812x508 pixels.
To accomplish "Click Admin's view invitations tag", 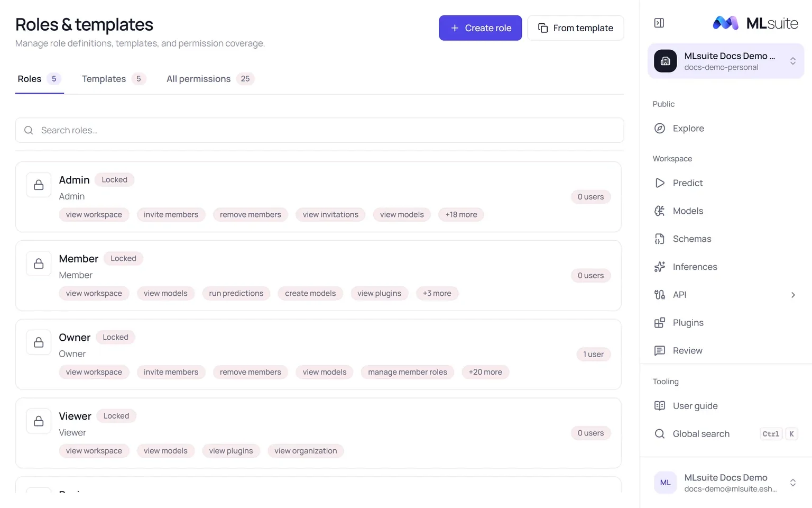I will click(330, 214).
